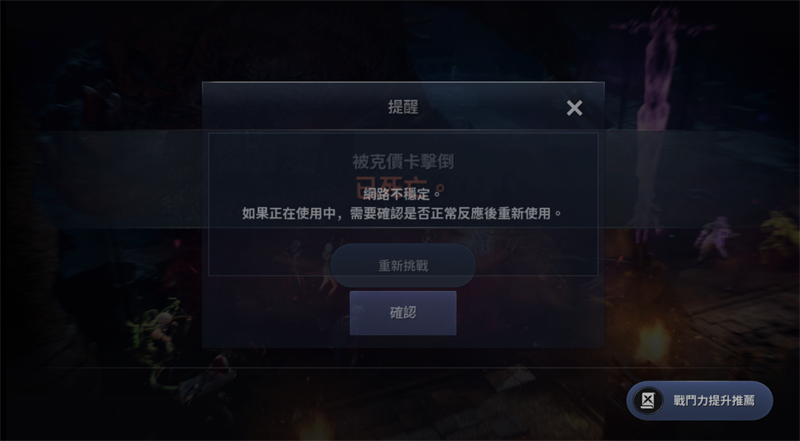Close the 提醒 dialog with the X icon

[x=574, y=108]
